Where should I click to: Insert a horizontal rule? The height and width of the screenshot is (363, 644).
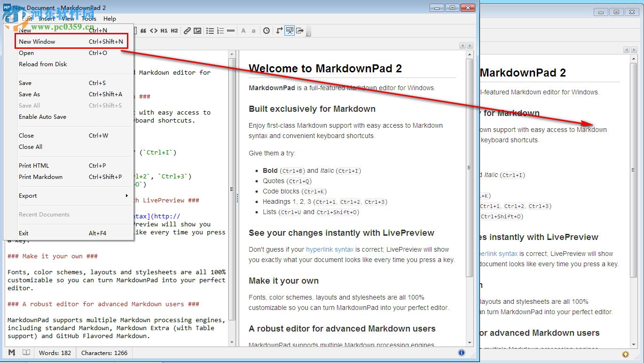pos(231,31)
